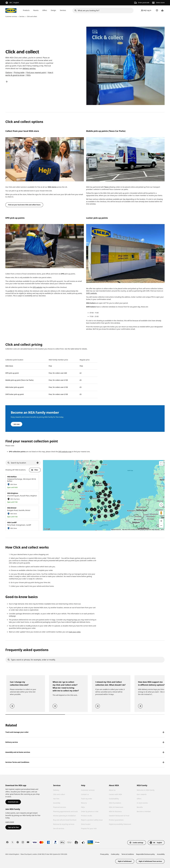Open the Offers menu

(x=45, y=10)
